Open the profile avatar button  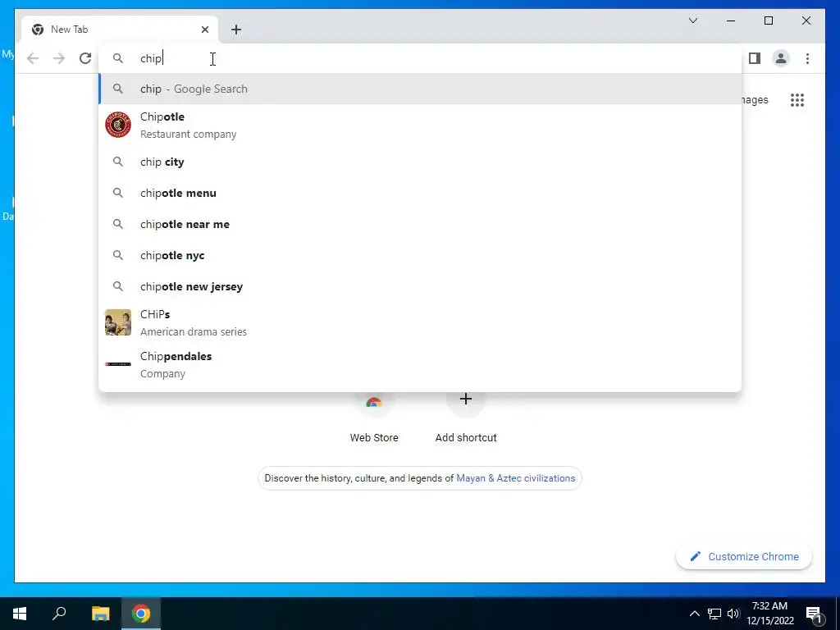click(x=781, y=58)
